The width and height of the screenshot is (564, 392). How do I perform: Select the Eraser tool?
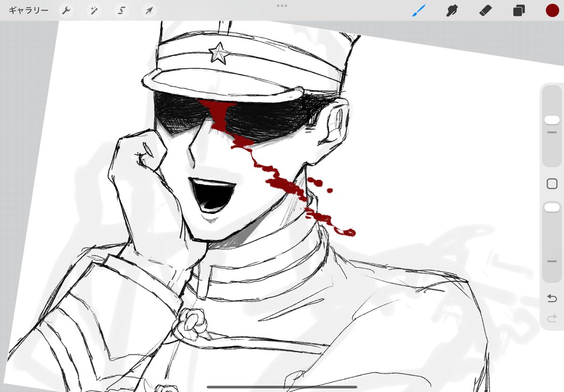[485, 10]
